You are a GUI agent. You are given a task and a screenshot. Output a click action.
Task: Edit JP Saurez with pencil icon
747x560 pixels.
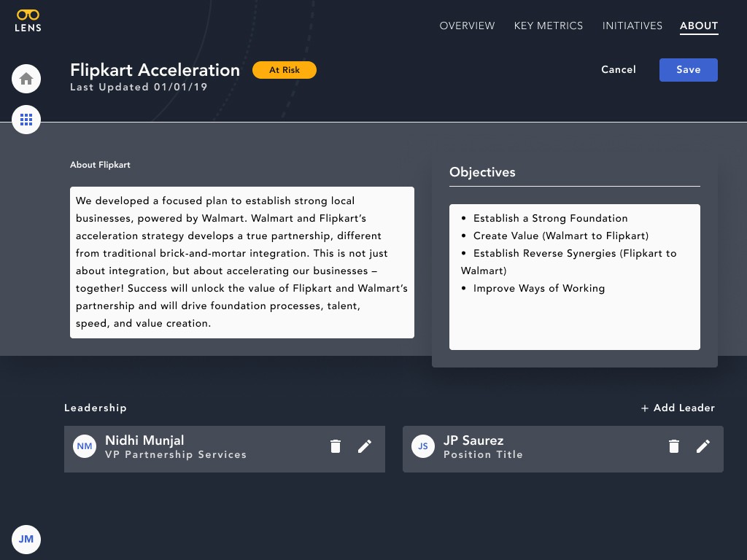click(x=703, y=446)
